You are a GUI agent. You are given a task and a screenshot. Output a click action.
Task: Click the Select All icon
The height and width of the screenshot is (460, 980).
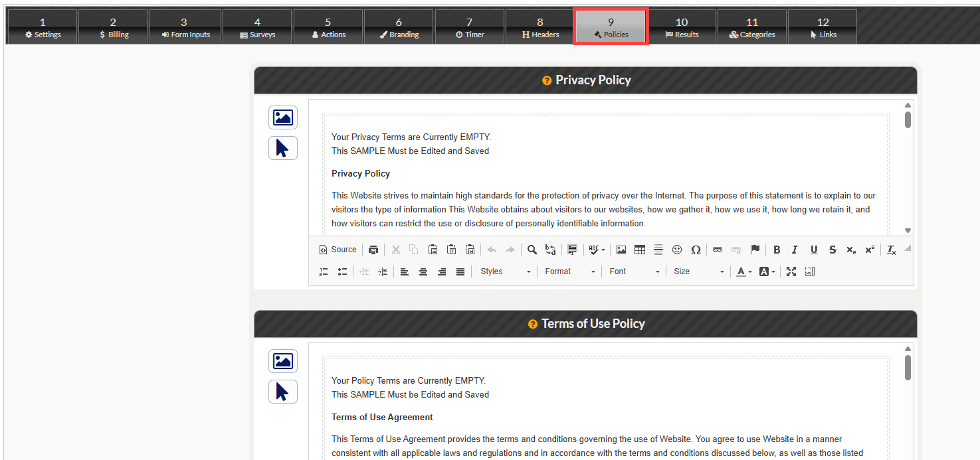coord(572,250)
